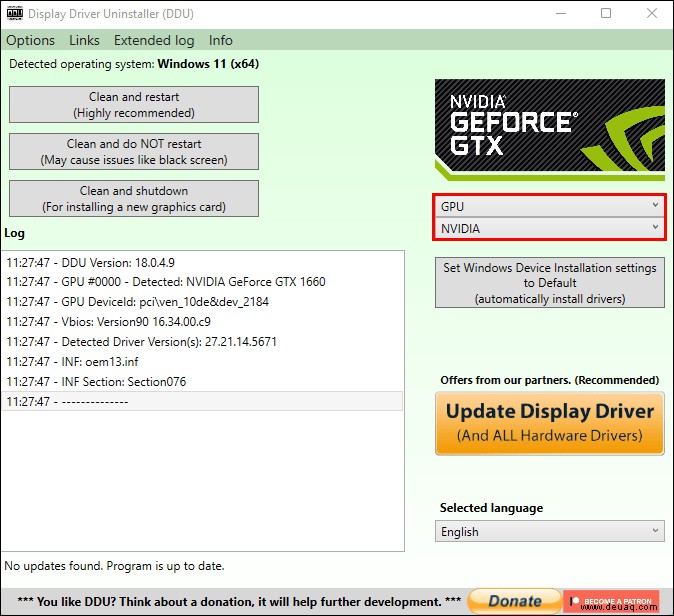
Task: Click the Become a Patron button
Action: click(x=611, y=601)
